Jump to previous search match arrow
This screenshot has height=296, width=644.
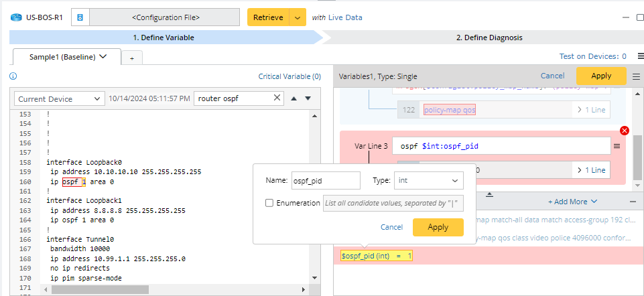294,98
